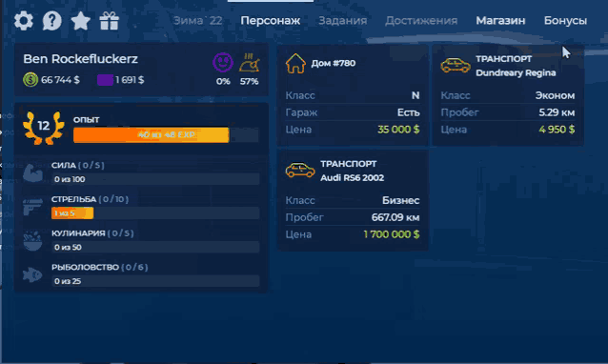Click the shooting pistol icon
Image resolution: width=608 pixels, height=364 pixels.
(32, 207)
